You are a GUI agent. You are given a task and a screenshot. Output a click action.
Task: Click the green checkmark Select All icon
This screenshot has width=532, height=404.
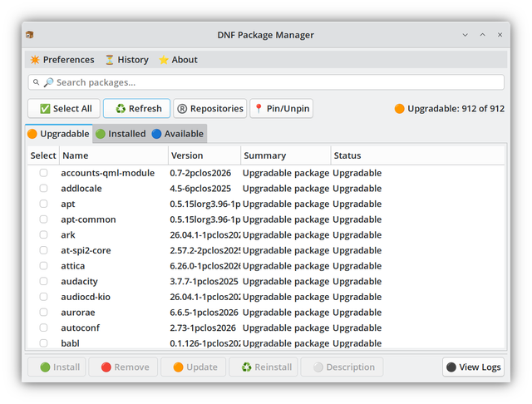coord(45,109)
